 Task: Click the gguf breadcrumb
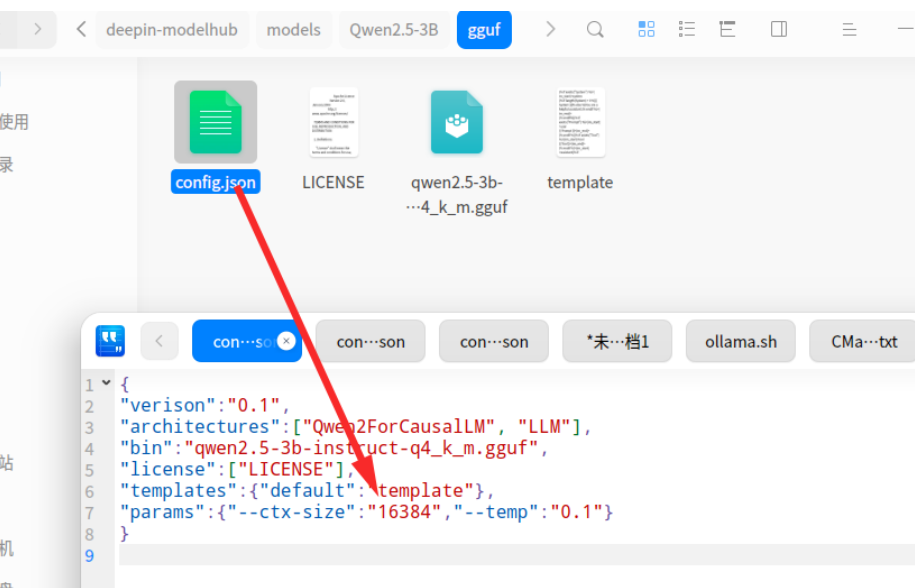(x=484, y=30)
